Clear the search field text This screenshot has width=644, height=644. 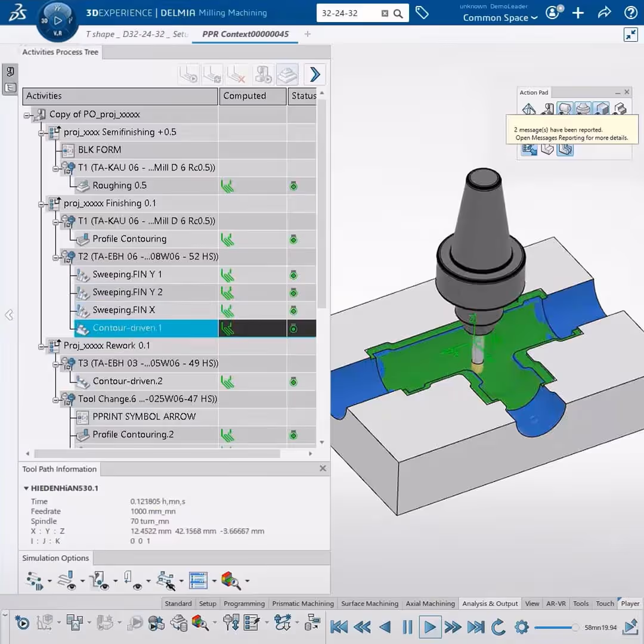385,14
